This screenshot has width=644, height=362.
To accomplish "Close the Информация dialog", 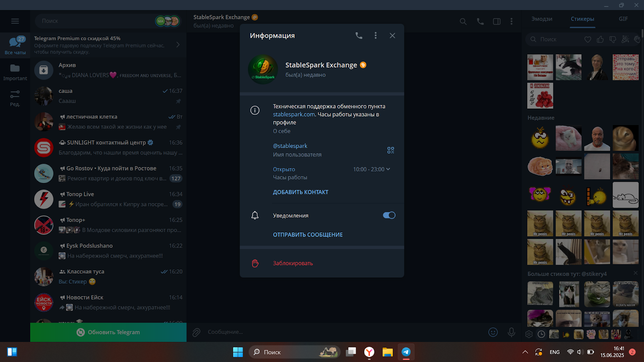I will tap(392, 36).
